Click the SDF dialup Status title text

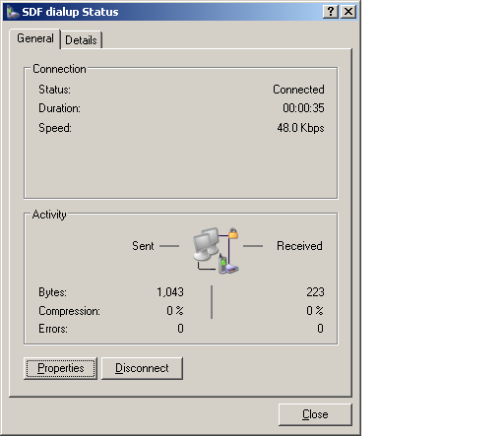[x=70, y=12]
